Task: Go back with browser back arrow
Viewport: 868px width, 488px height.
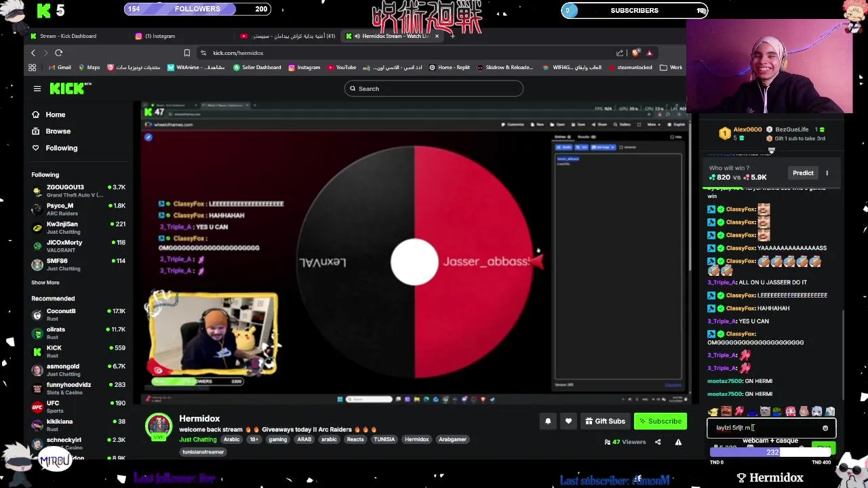Action: 33,53
